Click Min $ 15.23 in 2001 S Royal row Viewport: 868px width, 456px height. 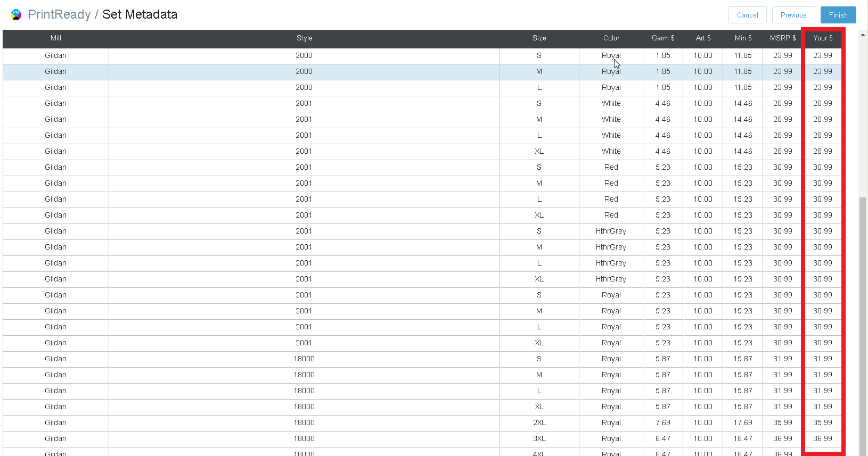(x=743, y=295)
